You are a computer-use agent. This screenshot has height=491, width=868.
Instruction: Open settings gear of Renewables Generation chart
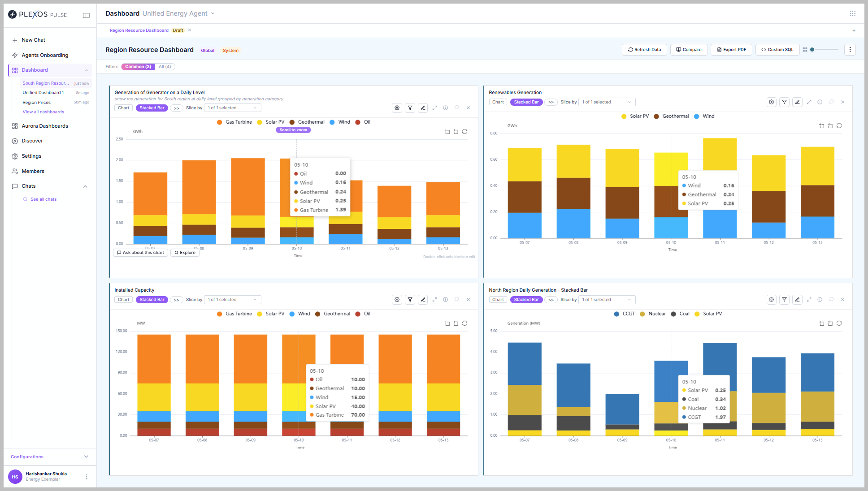[771, 102]
